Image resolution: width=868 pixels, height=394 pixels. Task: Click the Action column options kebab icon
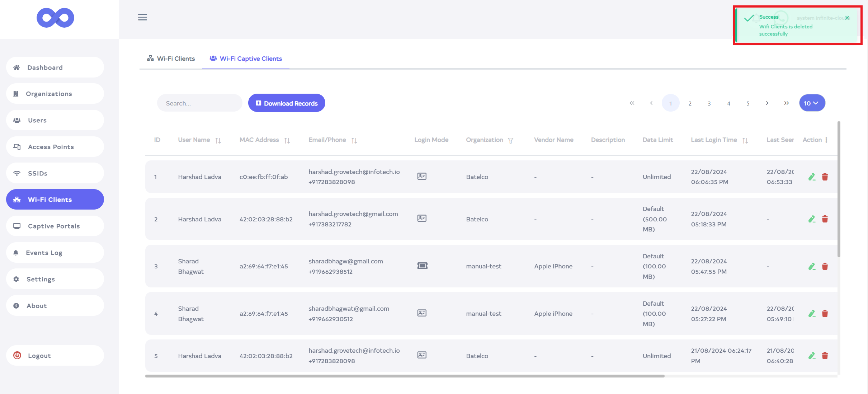826,140
